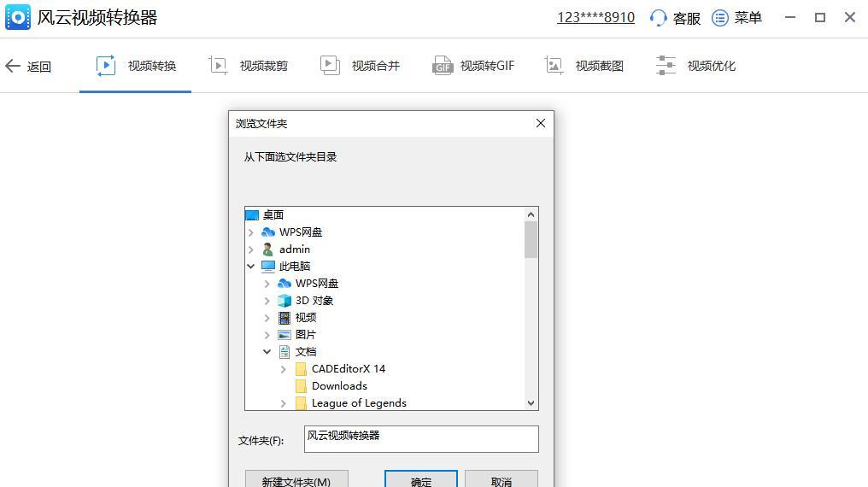Switch to 视频裁剪 tab
868x487 pixels.
point(248,66)
